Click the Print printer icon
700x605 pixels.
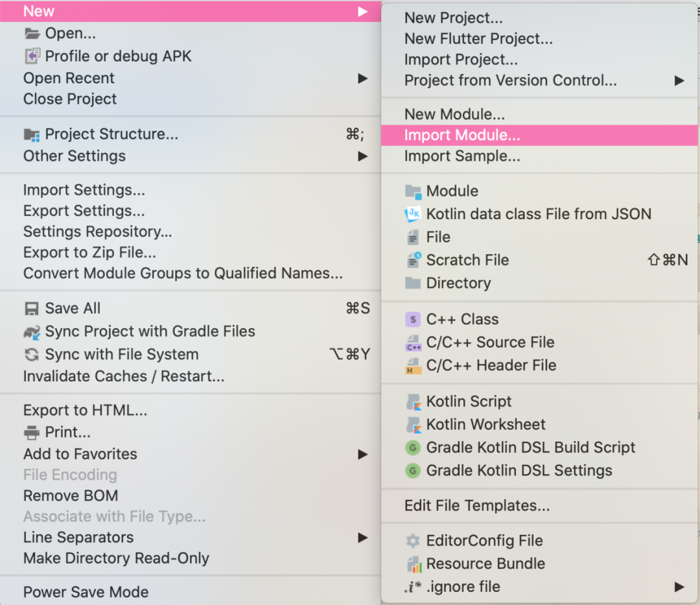[32, 433]
